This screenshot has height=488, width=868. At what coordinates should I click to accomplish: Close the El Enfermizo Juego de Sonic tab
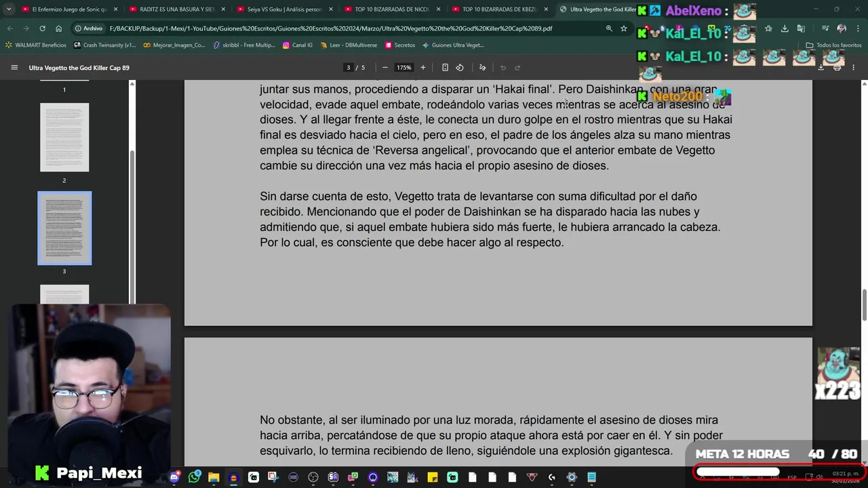pyautogui.click(x=115, y=9)
